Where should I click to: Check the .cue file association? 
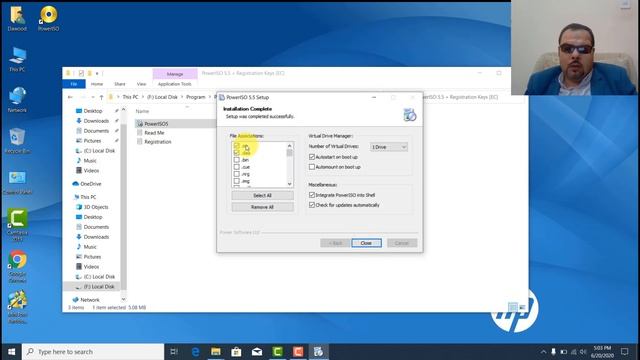tap(237, 167)
